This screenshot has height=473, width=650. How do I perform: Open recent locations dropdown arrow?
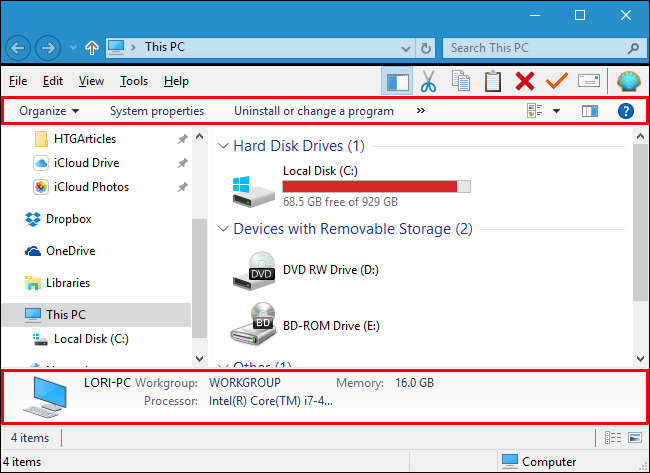click(73, 48)
